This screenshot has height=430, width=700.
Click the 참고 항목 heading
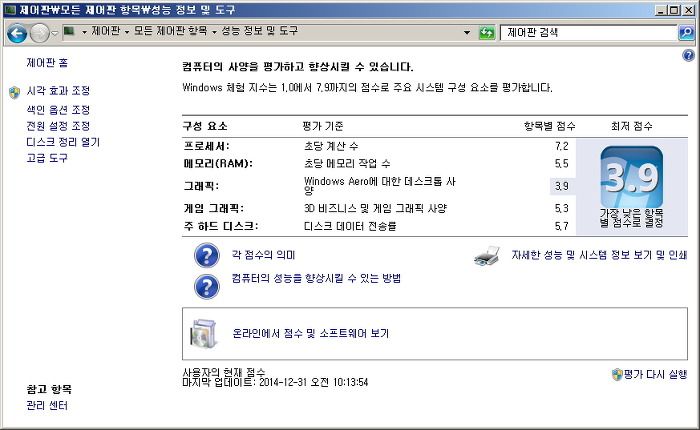49,389
